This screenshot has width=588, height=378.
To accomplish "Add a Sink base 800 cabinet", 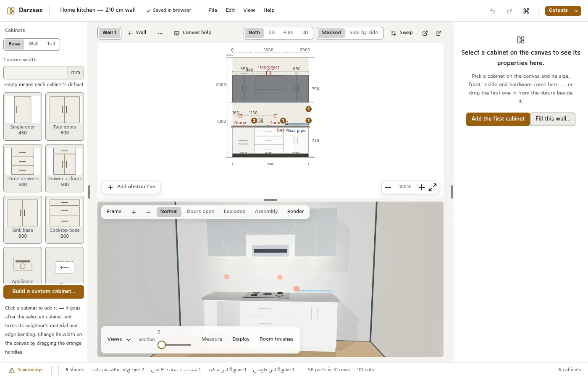I will (x=23, y=220).
